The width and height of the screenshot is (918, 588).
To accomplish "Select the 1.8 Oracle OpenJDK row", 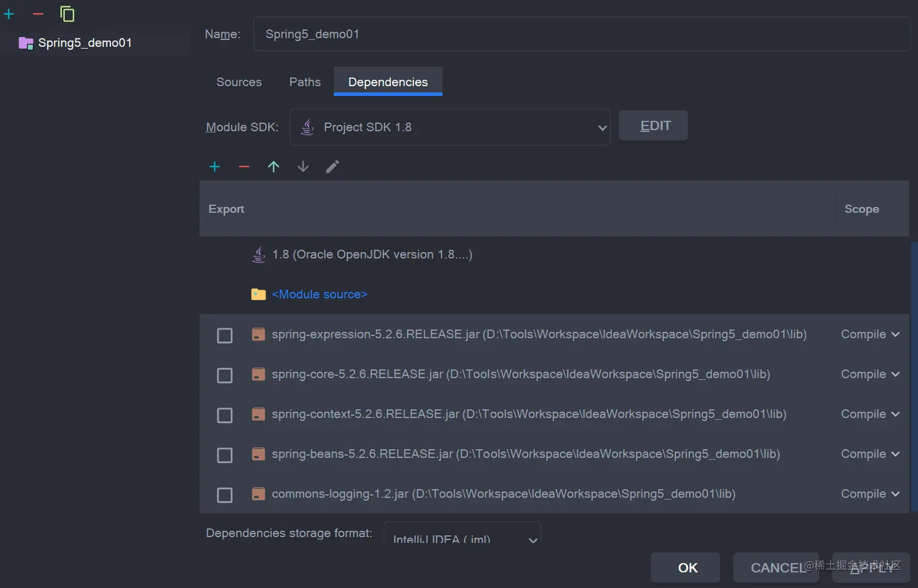I will (x=554, y=254).
